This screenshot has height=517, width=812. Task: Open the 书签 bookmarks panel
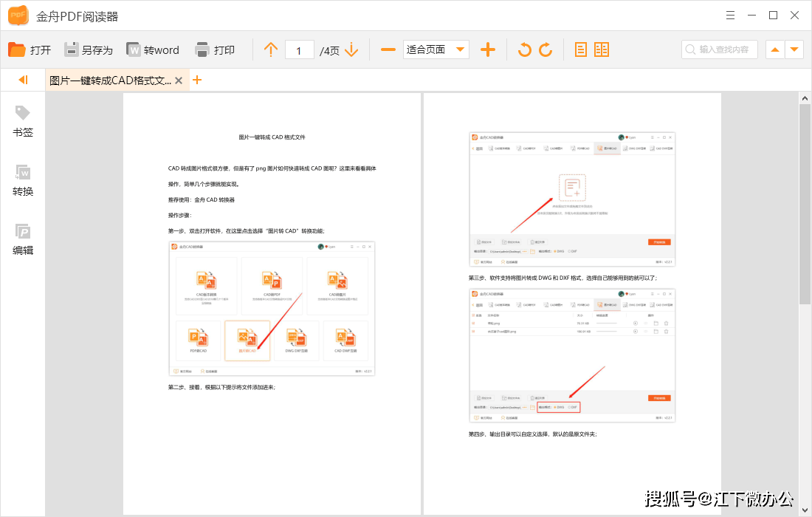pos(23,122)
